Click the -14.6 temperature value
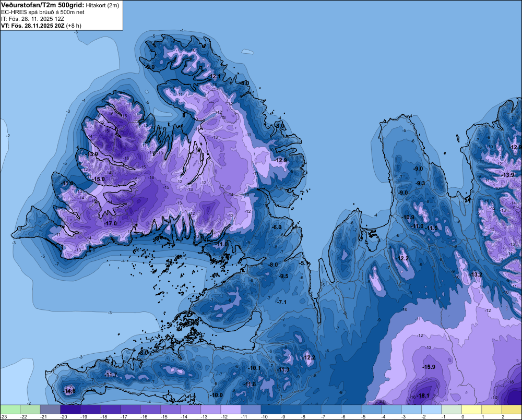Image resolution: width=522 pixels, height=420 pixels. tap(69, 391)
